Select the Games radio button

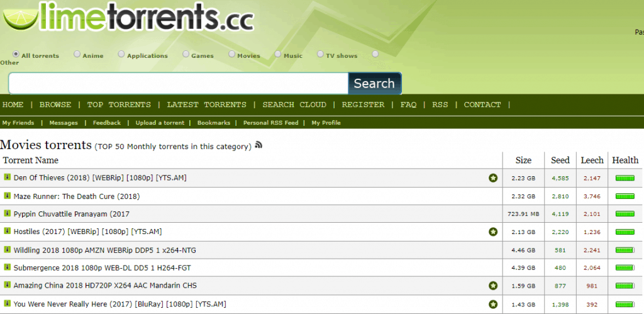[186, 54]
